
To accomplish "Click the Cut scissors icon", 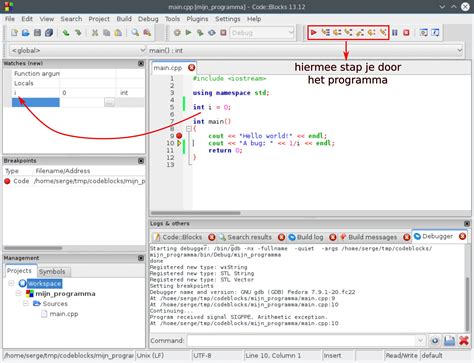I will [95, 33].
